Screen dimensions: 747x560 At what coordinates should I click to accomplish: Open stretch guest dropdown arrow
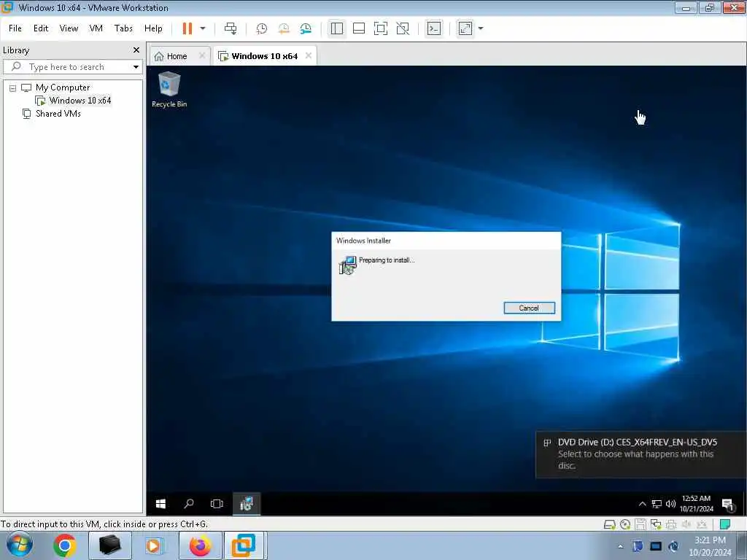click(481, 28)
